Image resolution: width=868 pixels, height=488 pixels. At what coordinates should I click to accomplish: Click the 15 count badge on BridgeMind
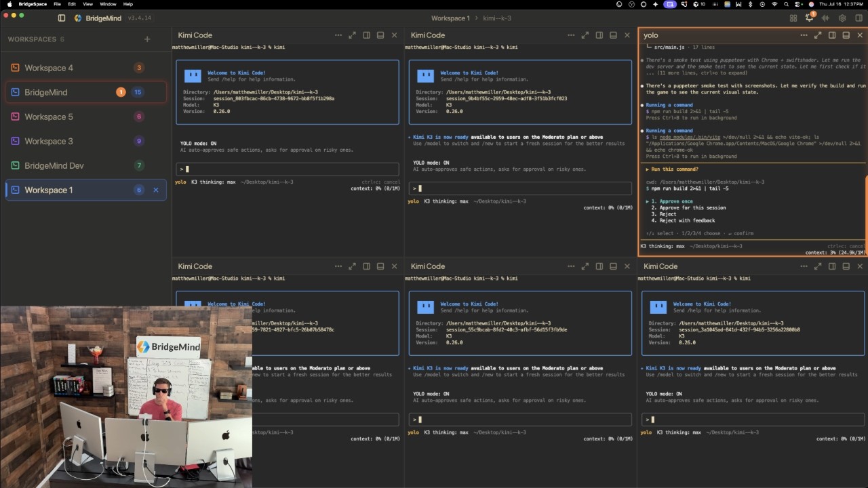pyautogui.click(x=138, y=92)
